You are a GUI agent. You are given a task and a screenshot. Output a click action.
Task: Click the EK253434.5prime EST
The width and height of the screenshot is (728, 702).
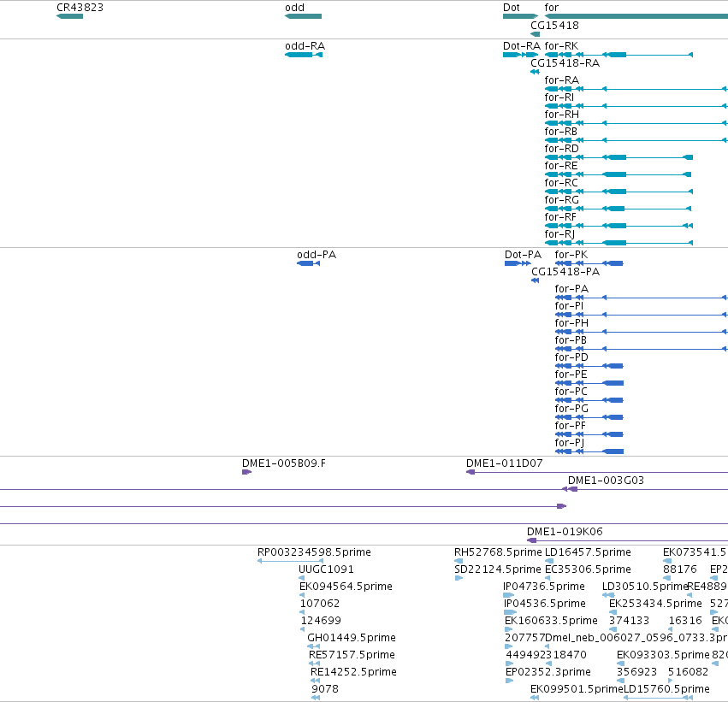pyautogui.click(x=613, y=612)
